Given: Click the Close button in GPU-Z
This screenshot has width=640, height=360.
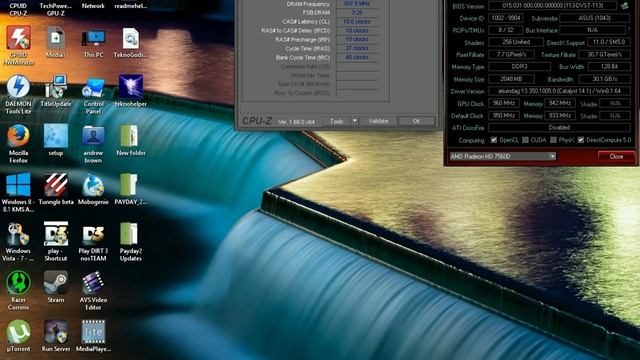Looking at the screenshot, I should point(616,156).
